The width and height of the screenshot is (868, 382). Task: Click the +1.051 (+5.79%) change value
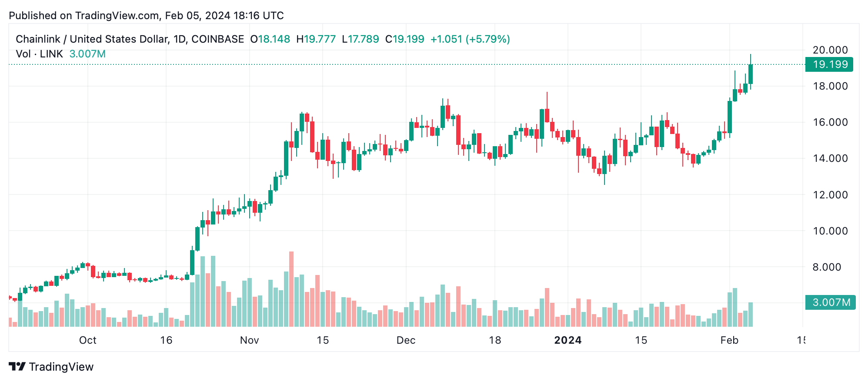pyautogui.click(x=470, y=39)
